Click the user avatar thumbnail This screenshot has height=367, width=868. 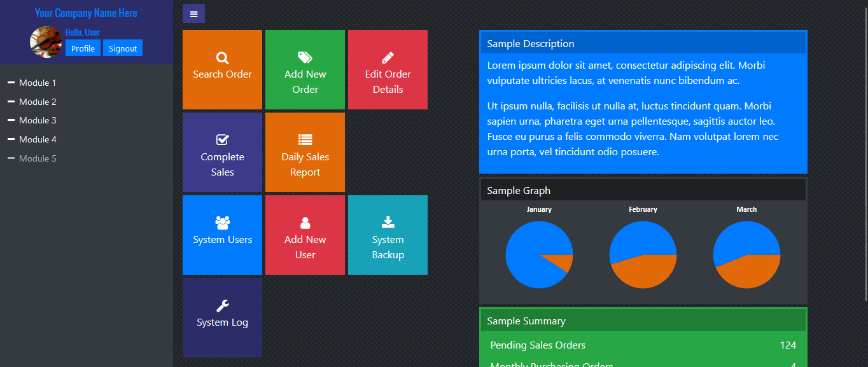(x=46, y=42)
